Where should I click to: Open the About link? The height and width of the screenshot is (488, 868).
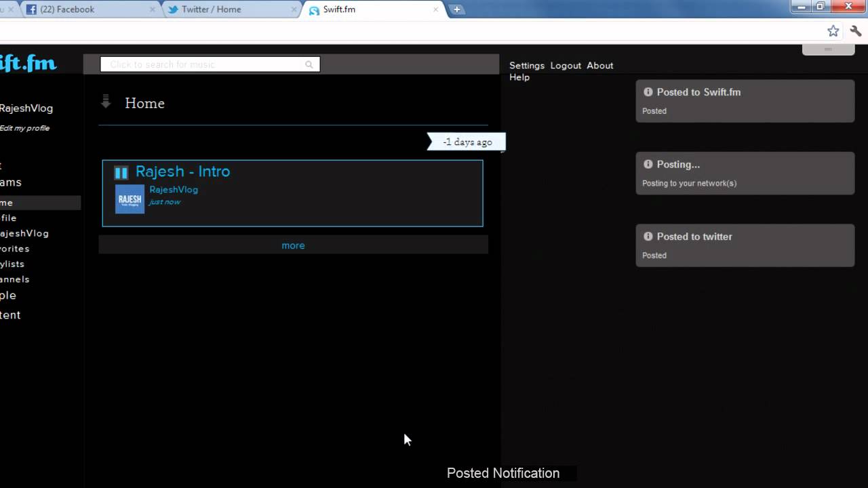(x=600, y=66)
